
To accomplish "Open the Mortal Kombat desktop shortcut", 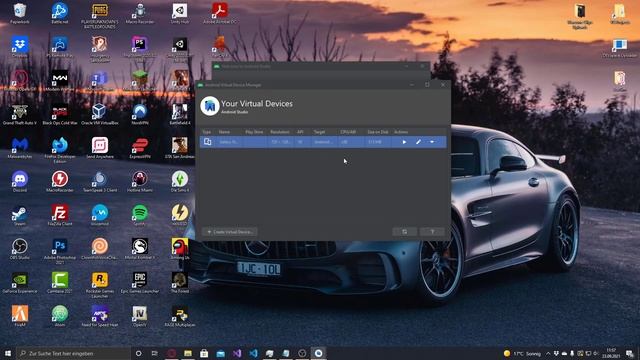I will click(140, 249).
